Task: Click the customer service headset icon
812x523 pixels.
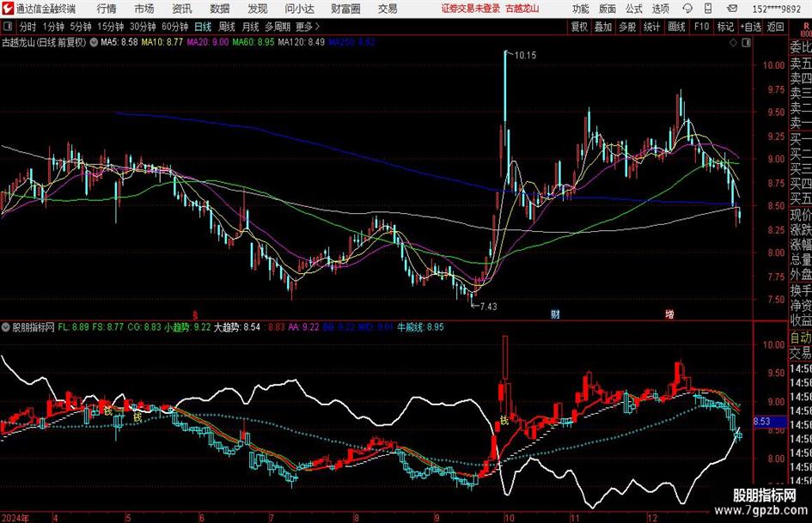Action: [687, 9]
